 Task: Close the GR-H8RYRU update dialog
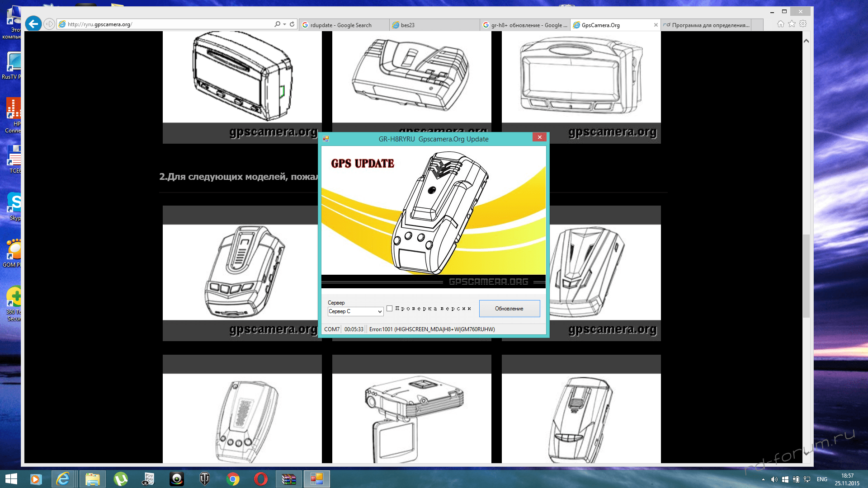(539, 137)
